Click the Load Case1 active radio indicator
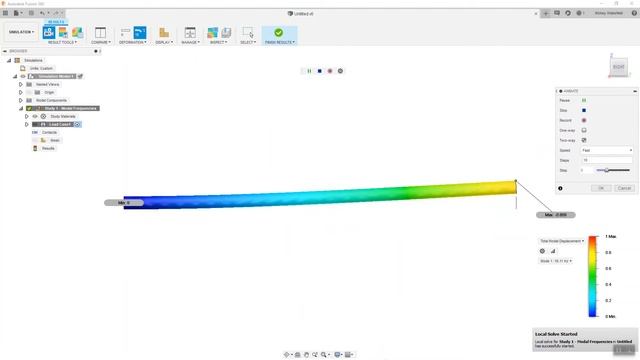640x360 pixels. tap(77, 124)
